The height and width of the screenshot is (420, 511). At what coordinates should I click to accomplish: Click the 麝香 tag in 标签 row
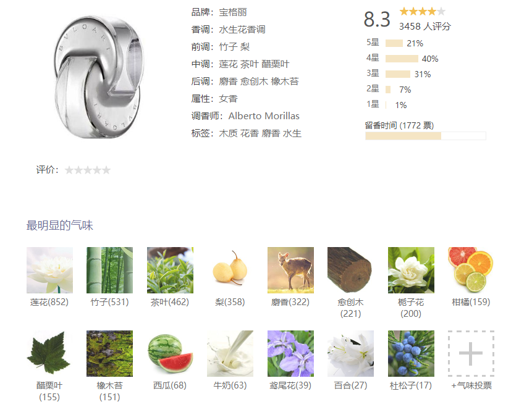[x=271, y=133]
